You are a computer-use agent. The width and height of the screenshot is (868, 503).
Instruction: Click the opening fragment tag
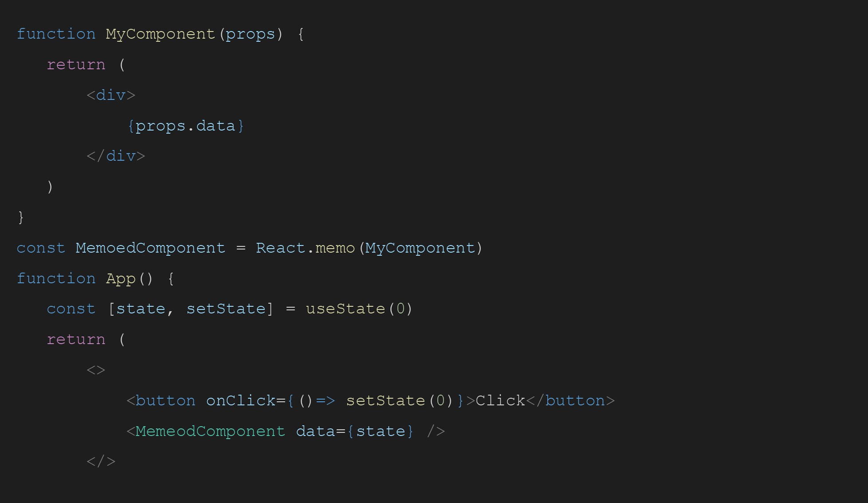[96, 370]
